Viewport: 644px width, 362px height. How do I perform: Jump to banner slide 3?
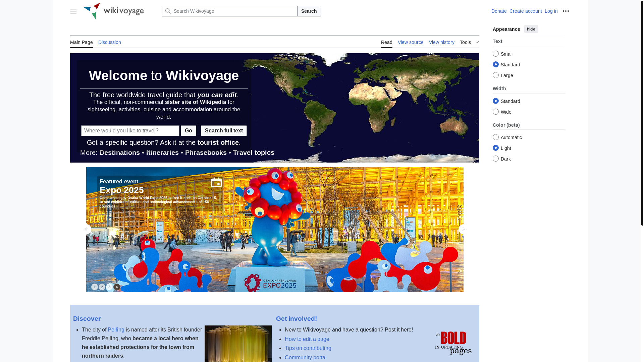[x=109, y=287]
